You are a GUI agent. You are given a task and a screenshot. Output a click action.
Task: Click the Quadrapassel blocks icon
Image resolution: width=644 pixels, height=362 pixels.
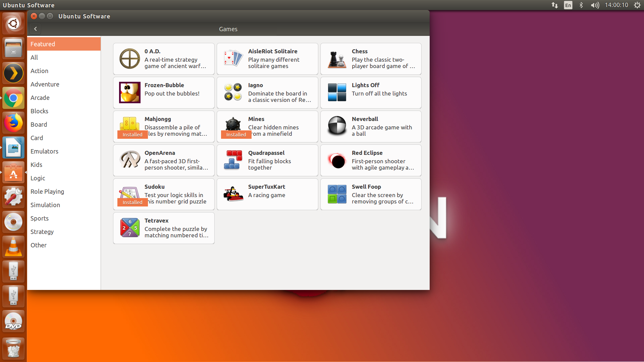(233, 160)
